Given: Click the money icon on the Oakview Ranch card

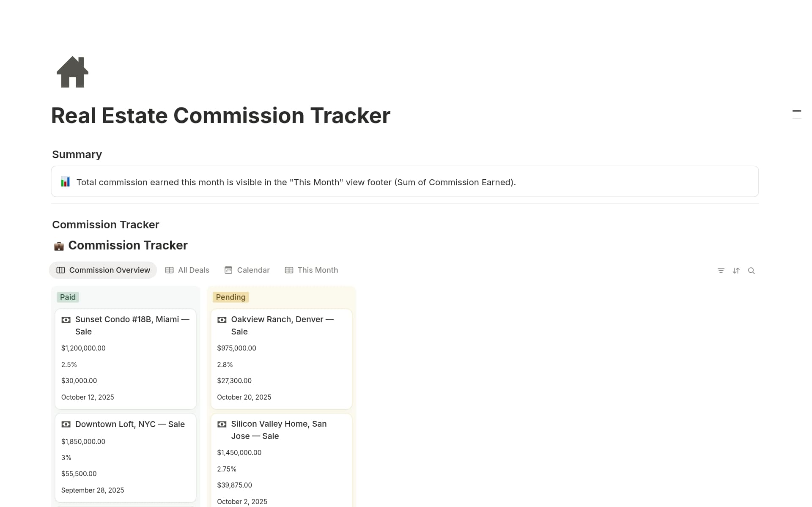Looking at the screenshot, I should [x=222, y=320].
